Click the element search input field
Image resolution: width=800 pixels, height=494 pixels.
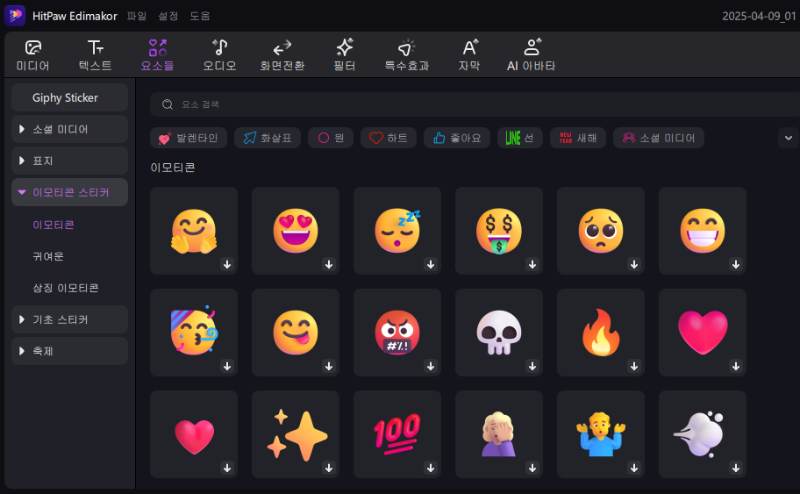click(x=474, y=104)
